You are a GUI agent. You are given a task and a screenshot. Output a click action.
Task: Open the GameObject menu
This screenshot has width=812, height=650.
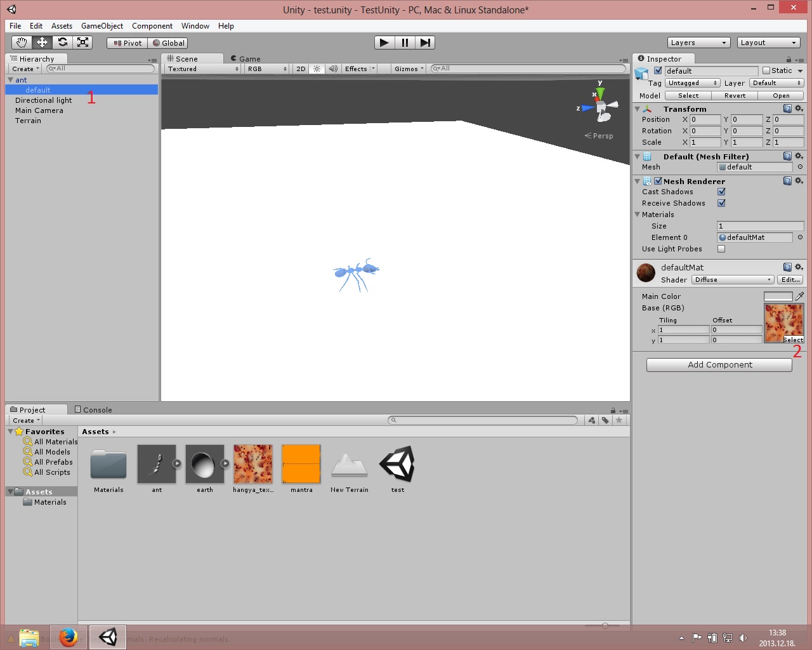102,26
